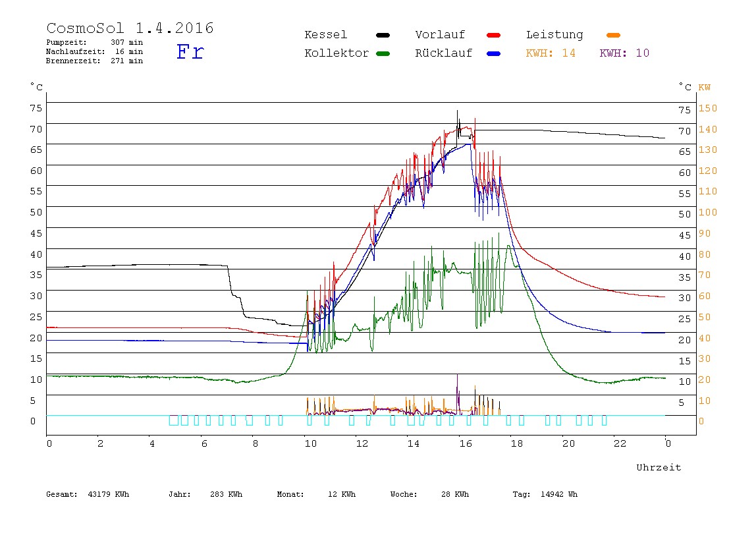Select the blue Rücklauf legend swatch
The width and height of the screenshot is (756, 535).
pyautogui.click(x=494, y=53)
